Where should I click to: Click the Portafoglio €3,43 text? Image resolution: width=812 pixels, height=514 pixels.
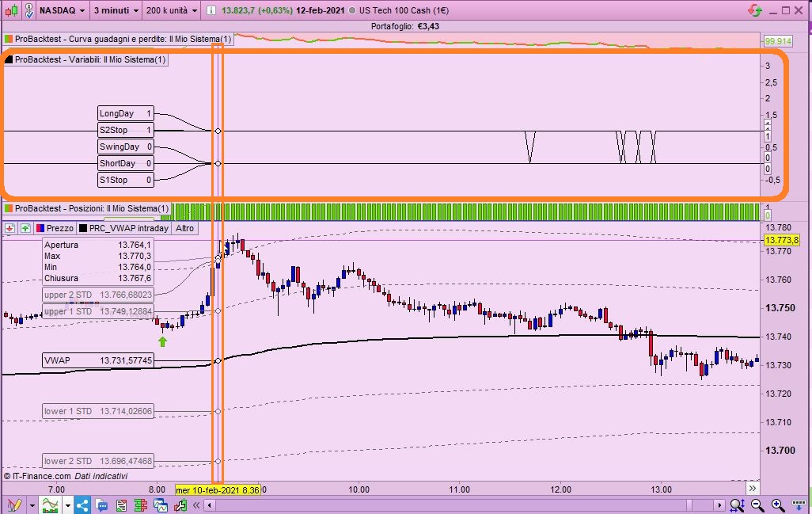point(405,26)
